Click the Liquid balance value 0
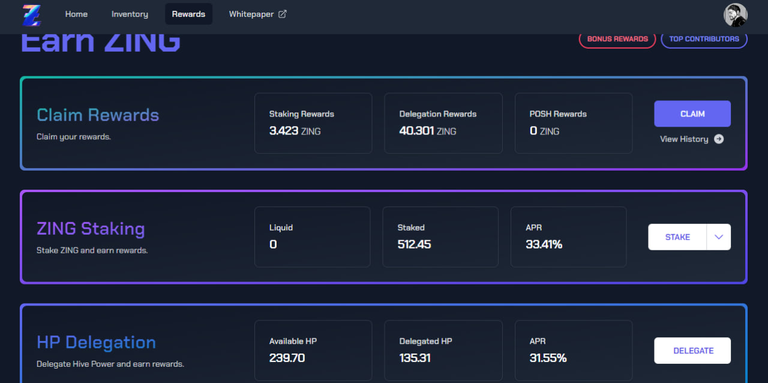This screenshot has height=383, width=768. (273, 244)
